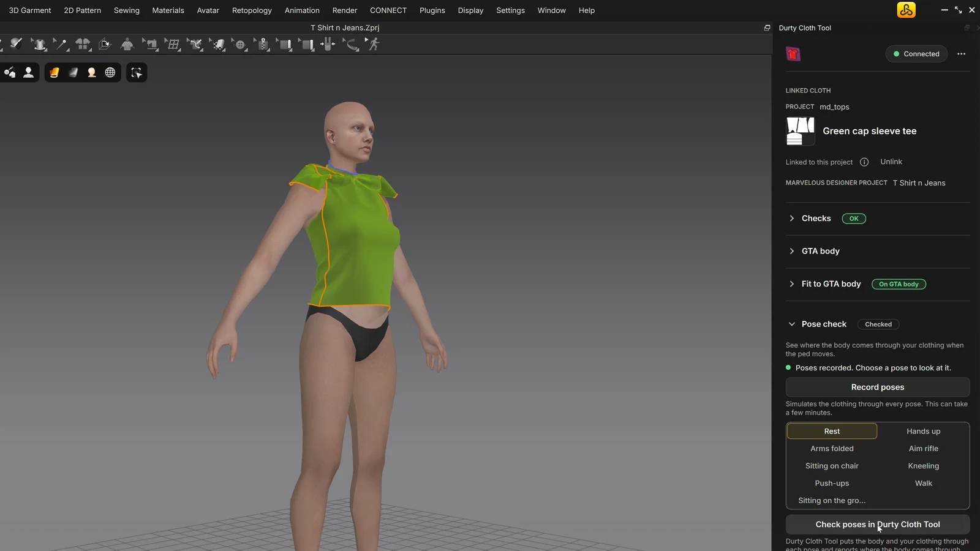Click Check poses in Durty Cloth Tool
This screenshot has height=551, width=980.
[x=878, y=524]
